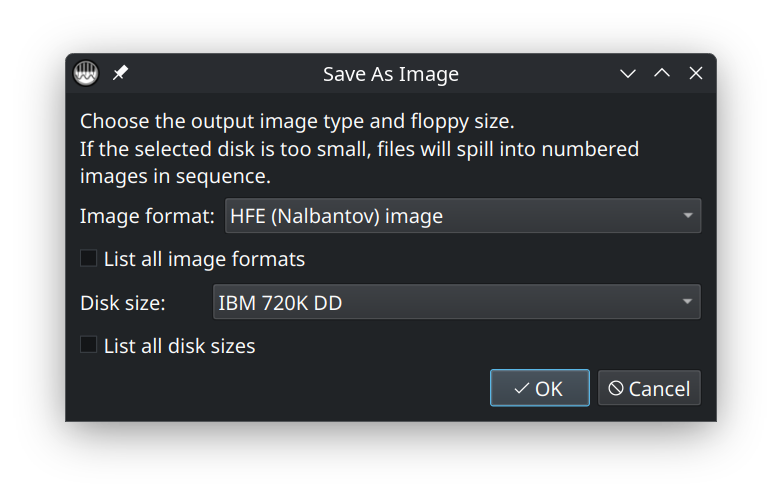The height and width of the screenshot is (499, 782).
Task: Click the 'Image format:' field label
Action: coord(147,216)
